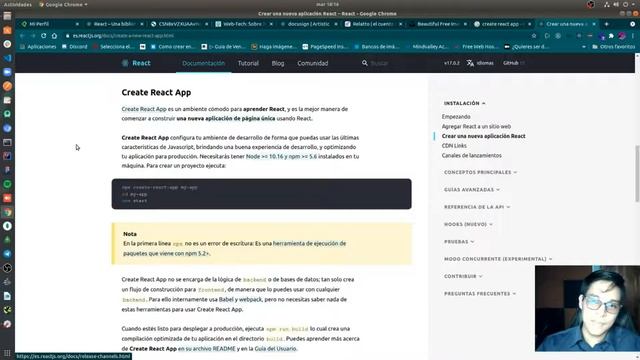
Task: Open the Documentación nav tab
Action: click(203, 63)
